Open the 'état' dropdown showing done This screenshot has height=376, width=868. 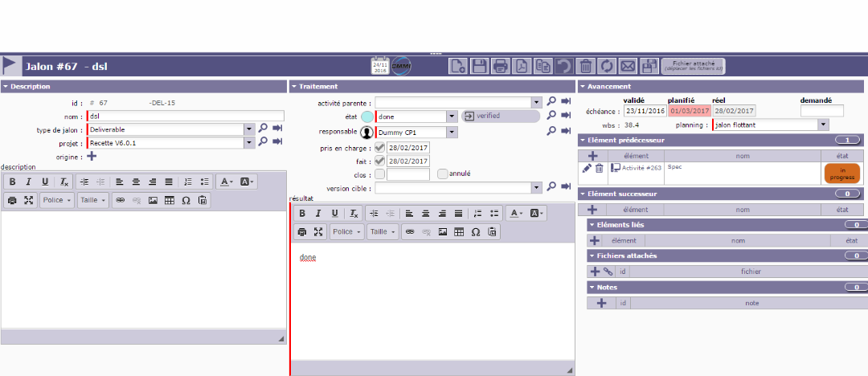click(x=452, y=116)
